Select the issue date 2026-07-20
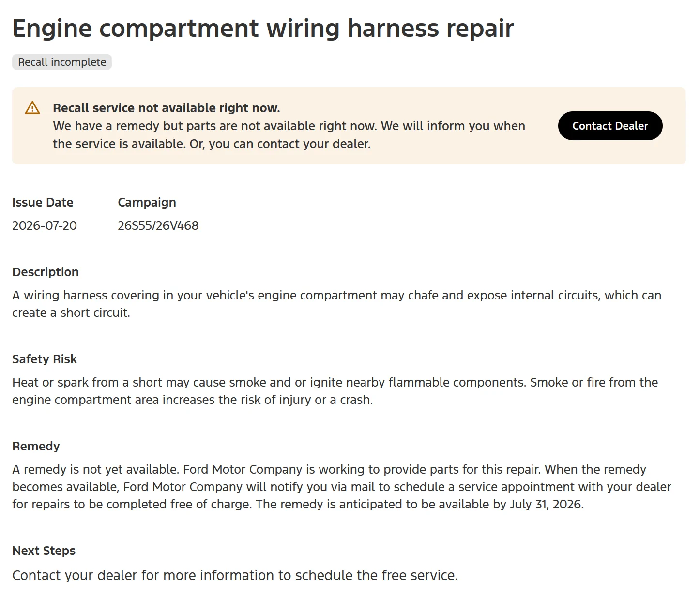Viewport: 700px width, 597px height. [45, 225]
